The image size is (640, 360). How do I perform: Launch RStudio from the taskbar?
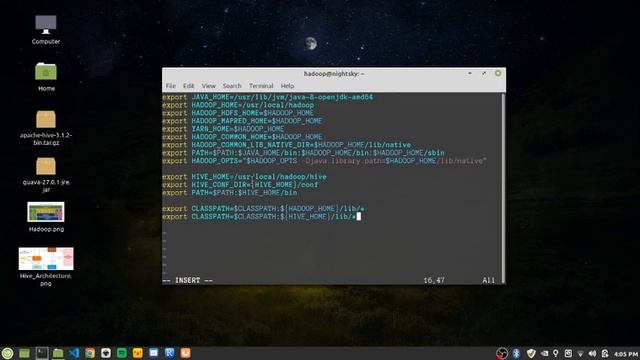(169, 353)
